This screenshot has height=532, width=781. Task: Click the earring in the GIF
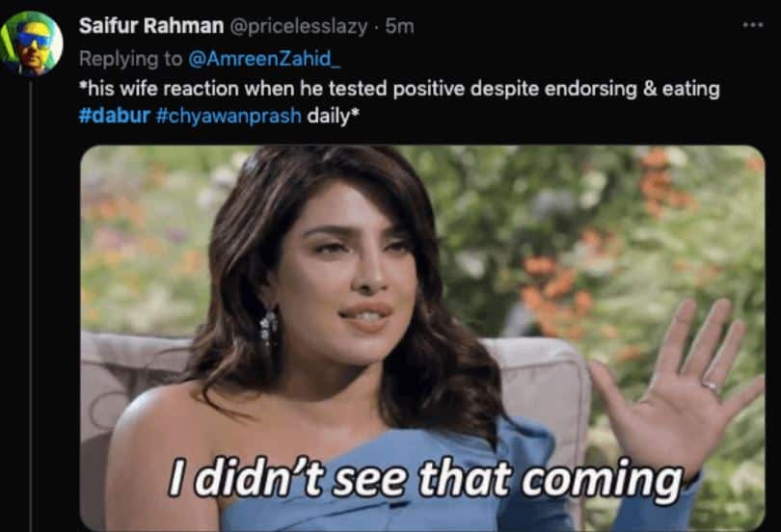(x=268, y=327)
